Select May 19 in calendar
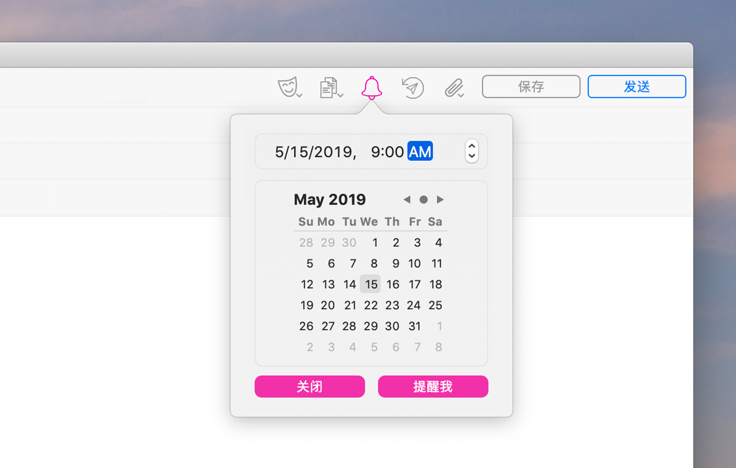This screenshot has height=468, width=736. click(307, 305)
